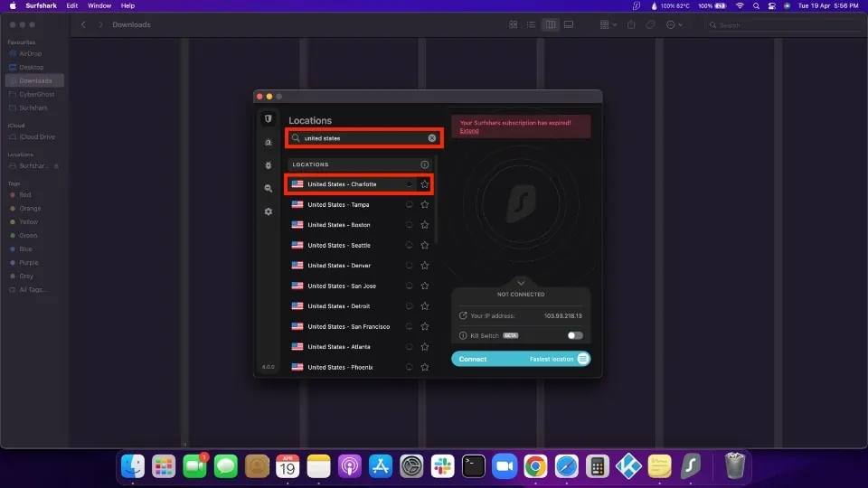Click load indicator circle for United States - Charlotte

pos(409,184)
